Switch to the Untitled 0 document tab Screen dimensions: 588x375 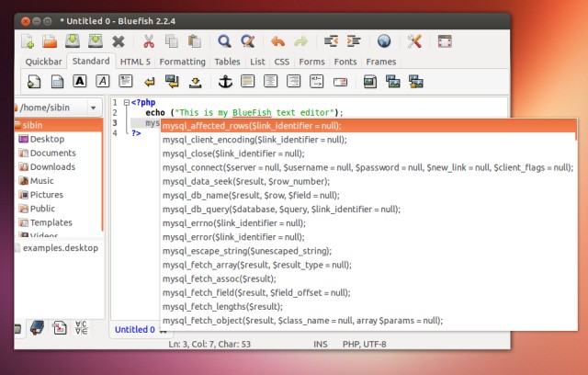pos(135,330)
